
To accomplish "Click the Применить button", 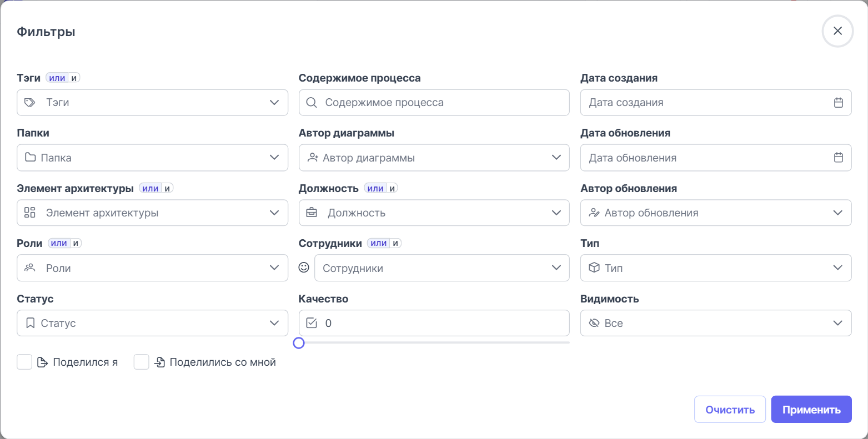I will click(811, 410).
